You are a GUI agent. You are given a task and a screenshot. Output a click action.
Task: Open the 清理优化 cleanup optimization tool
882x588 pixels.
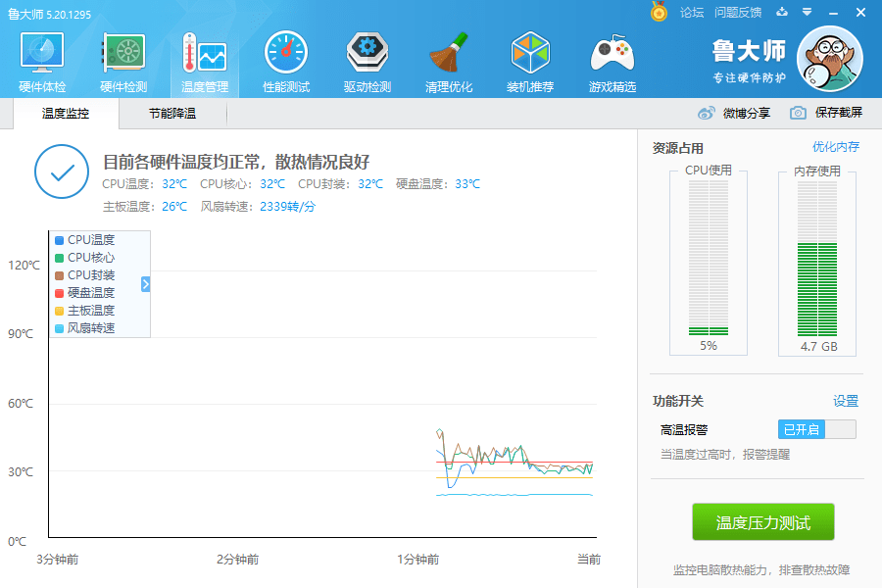point(449,59)
